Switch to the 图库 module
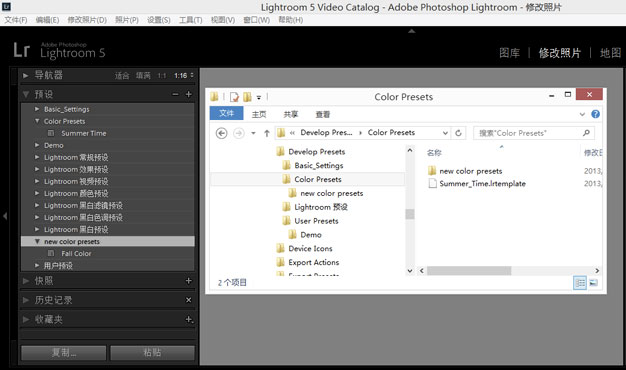 click(x=509, y=53)
